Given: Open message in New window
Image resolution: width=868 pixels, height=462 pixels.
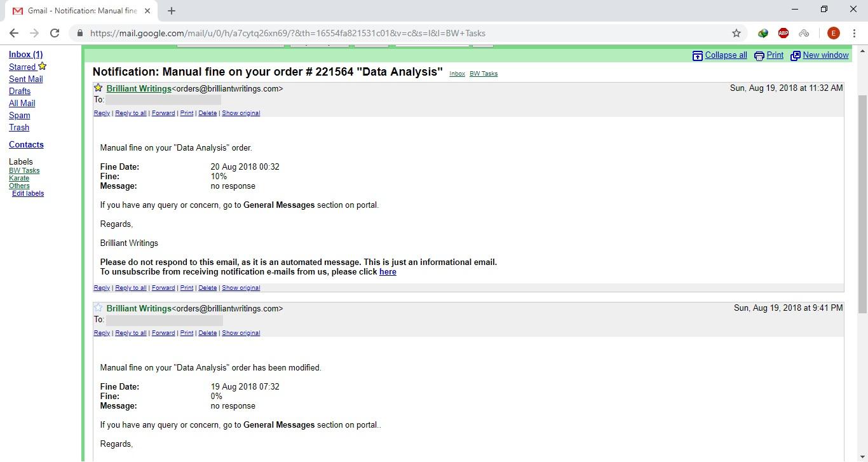Looking at the screenshot, I should coord(825,55).
